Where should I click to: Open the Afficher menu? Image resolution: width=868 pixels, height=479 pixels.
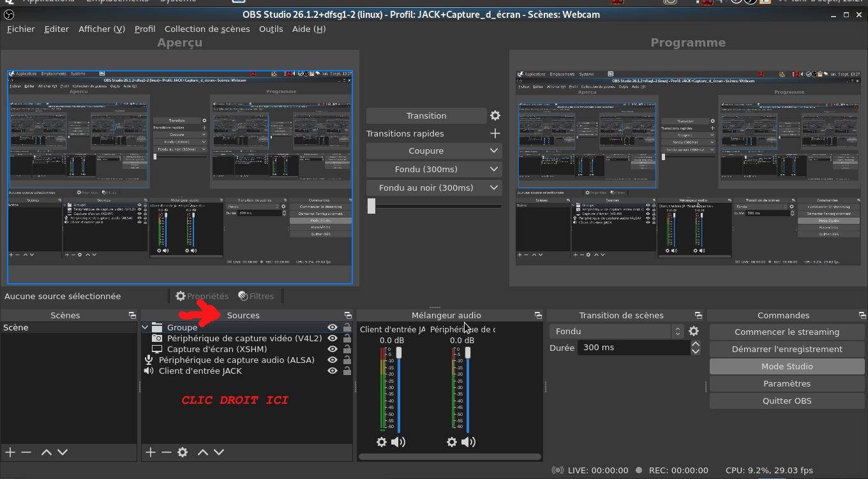pyautogui.click(x=101, y=29)
